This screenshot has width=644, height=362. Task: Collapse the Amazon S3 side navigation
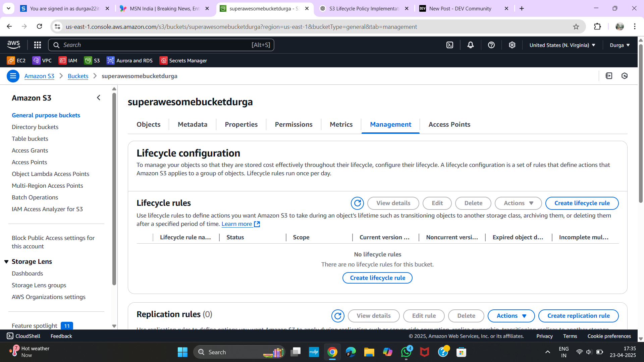click(99, 98)
